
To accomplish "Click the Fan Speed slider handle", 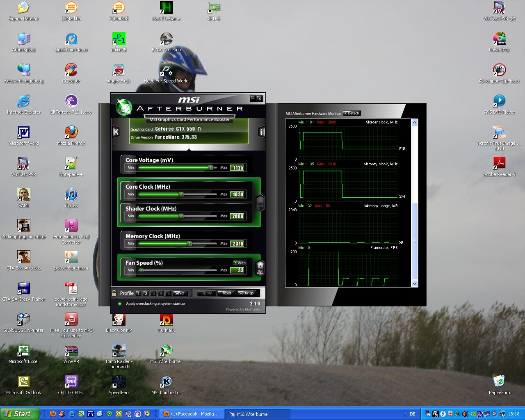I will tap(141, 270).
